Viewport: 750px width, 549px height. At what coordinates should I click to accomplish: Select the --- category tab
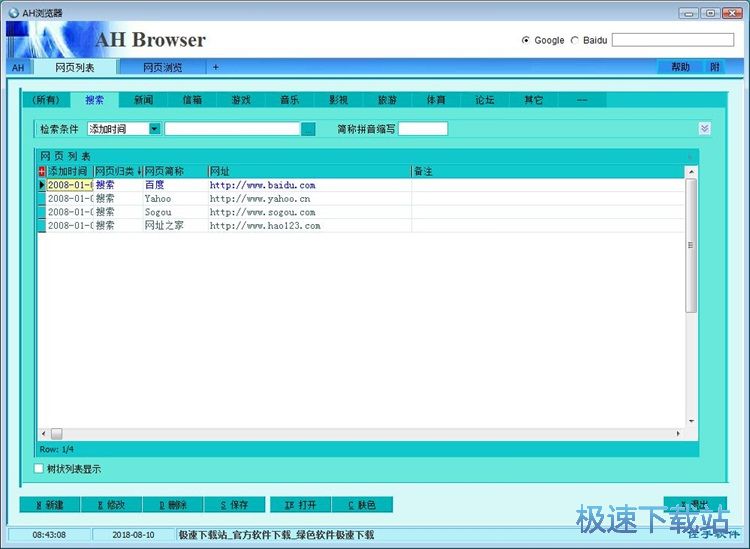[x=582, y=100]
